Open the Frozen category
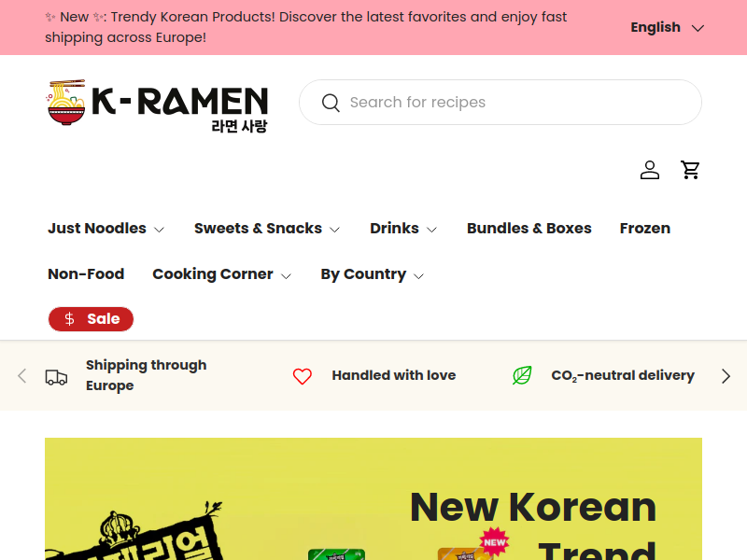Viewport: 747px width, 560px height. tap(644, 229)
